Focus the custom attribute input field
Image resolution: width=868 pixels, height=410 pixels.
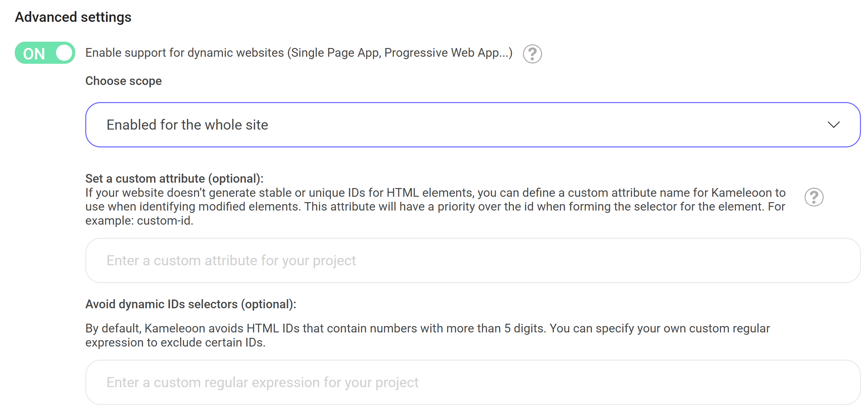472,260
